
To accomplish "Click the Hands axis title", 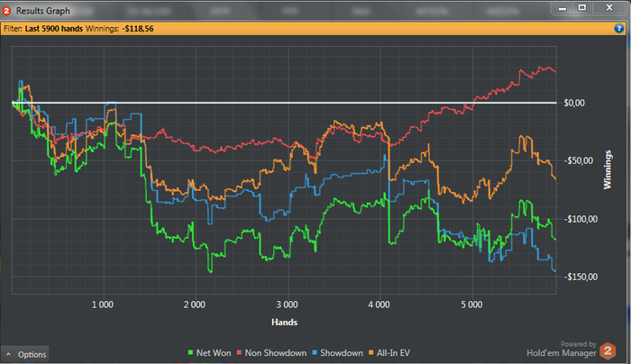I will point(284,323).
